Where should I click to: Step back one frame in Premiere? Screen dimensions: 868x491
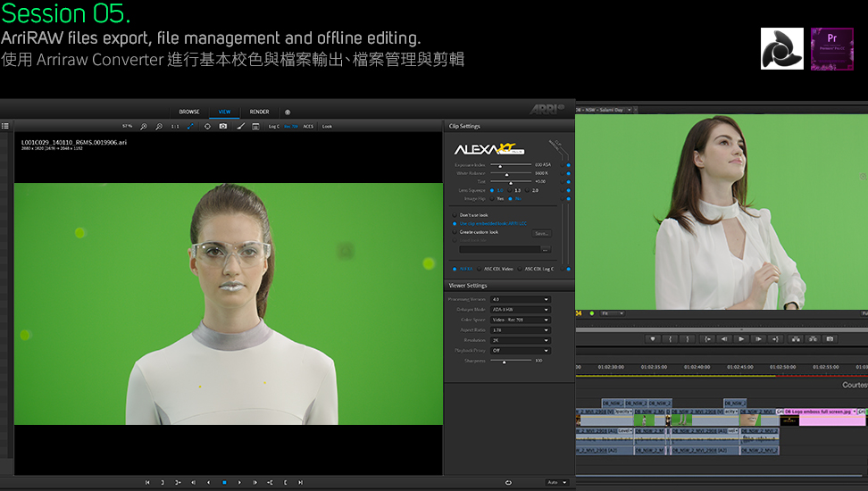(724, 338)
